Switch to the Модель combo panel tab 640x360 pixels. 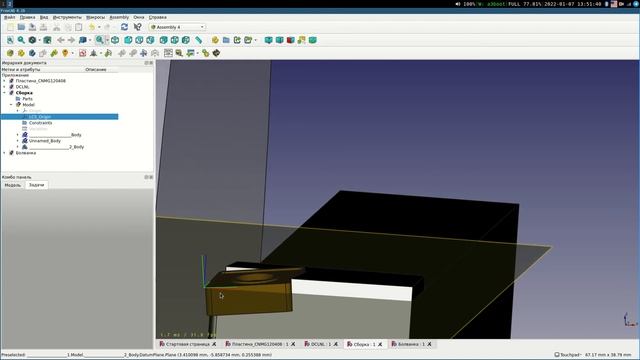point(13,185)
